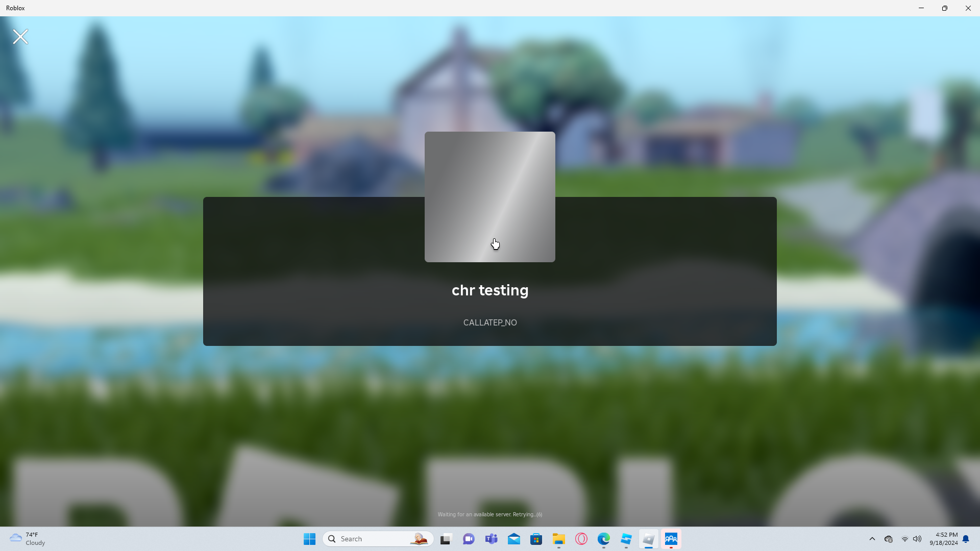Screen dimensions: 980x551
Task: Launch the Mail app from taskbar
Action: [x=513, y=539]
